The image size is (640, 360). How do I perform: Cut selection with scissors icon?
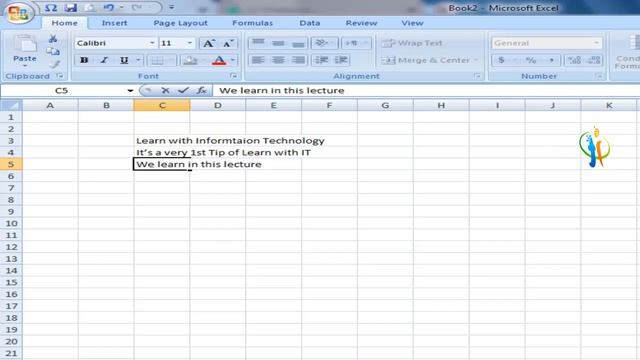tap(53, 39)
